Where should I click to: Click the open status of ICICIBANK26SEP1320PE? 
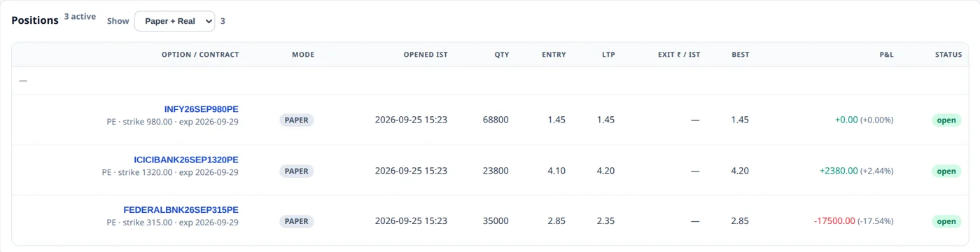[x=946, y=171]
